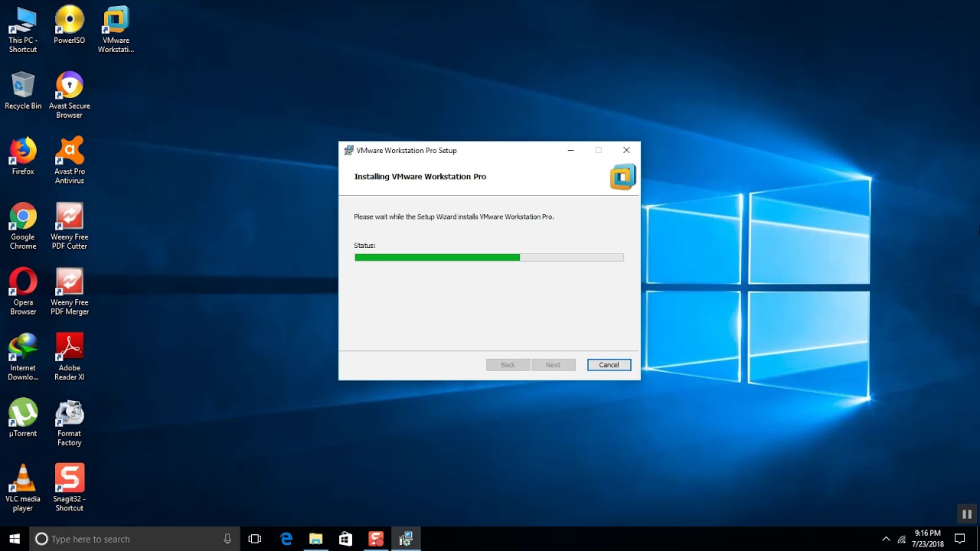The width and height of the screenshot is (980, 551).
Task: Open the Action Center notifications icon
Action: pos(960,539)
